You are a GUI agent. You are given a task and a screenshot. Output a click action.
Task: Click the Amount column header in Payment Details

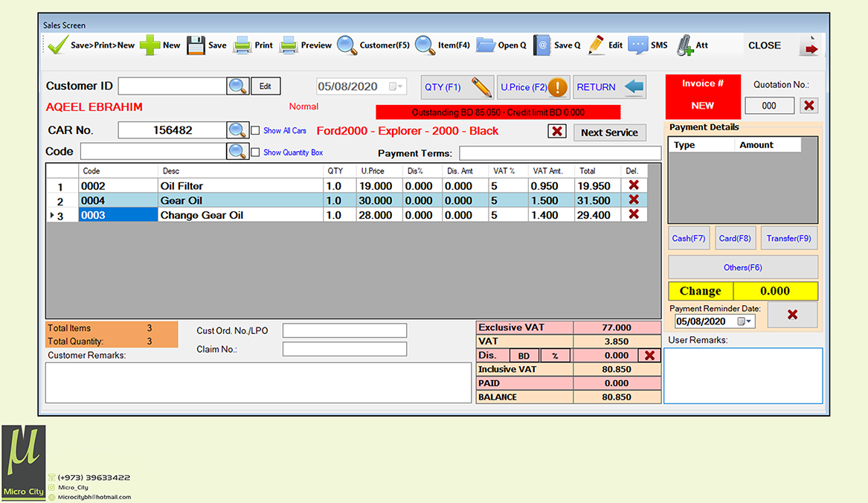click(768, 144)
